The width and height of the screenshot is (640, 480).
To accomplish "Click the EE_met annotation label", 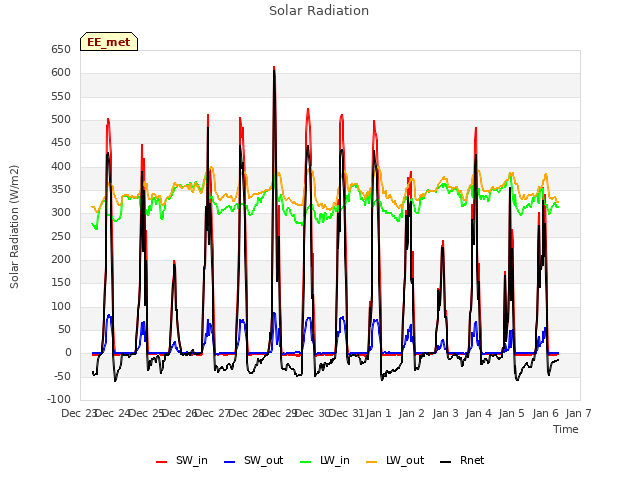I will point(109,42).
